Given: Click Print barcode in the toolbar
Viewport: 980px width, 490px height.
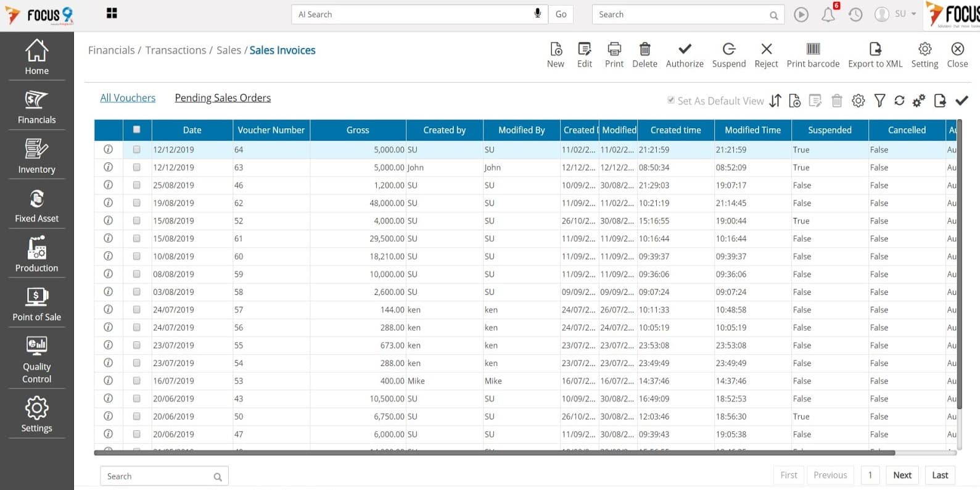Looking at the screenshot, I should pos(813,55).
